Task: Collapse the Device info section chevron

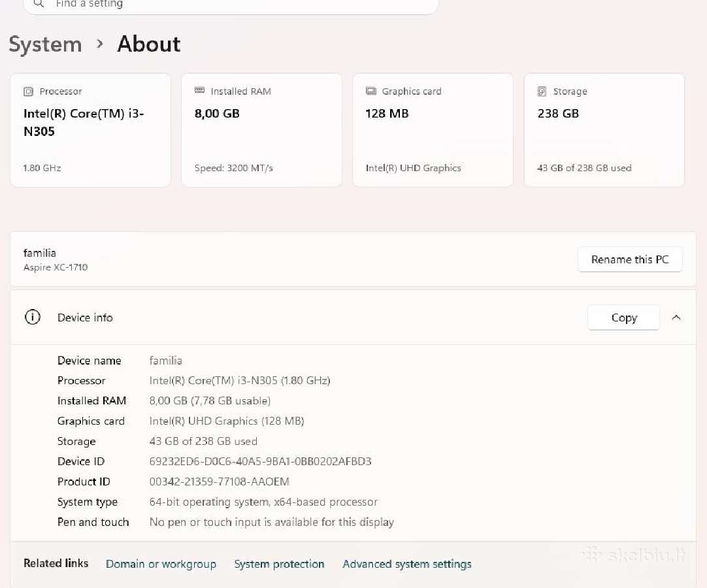Action: (x=676, y=318)
